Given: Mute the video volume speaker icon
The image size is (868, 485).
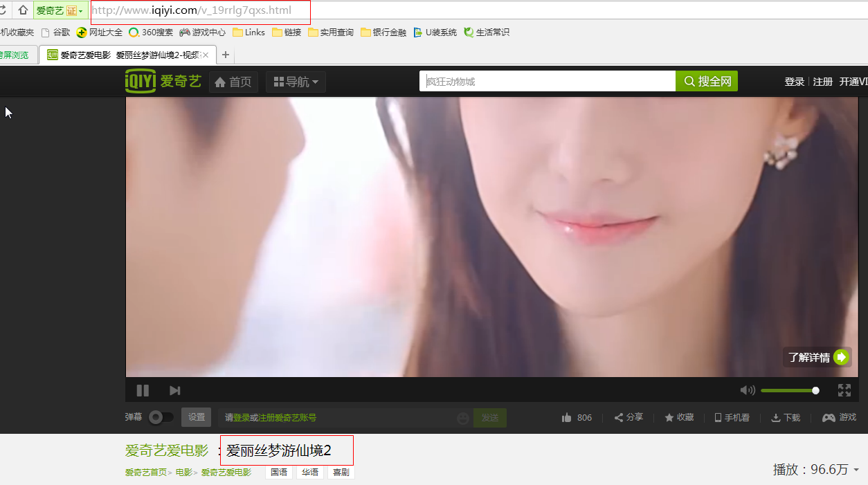Looking at the screenshot, I should tap(748, 390).
